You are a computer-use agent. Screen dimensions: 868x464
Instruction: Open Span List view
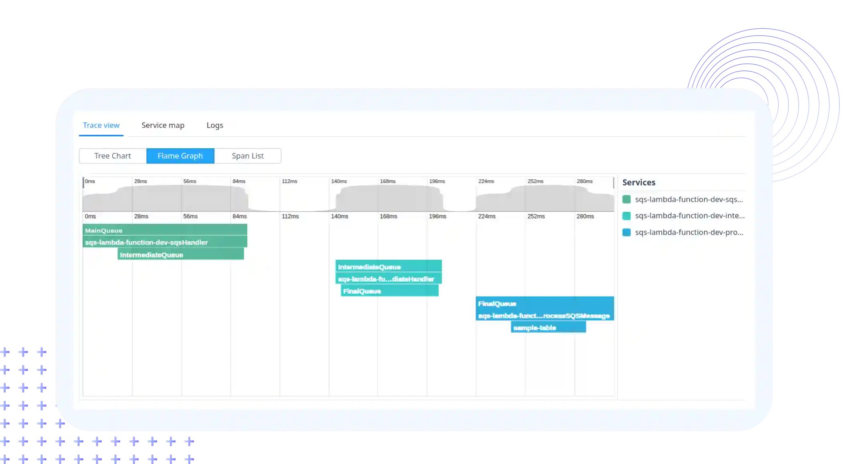[247, 155]
